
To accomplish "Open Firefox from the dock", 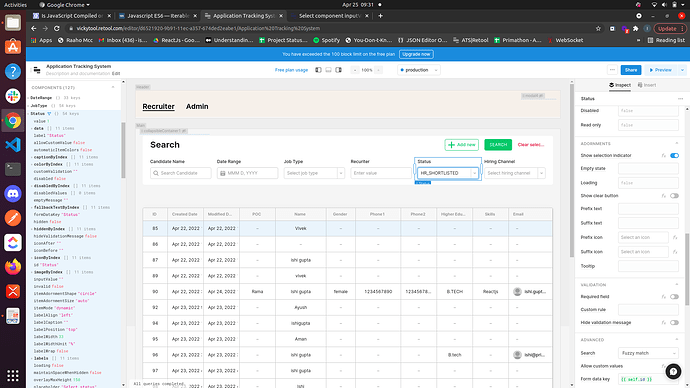I will point(13,267).
